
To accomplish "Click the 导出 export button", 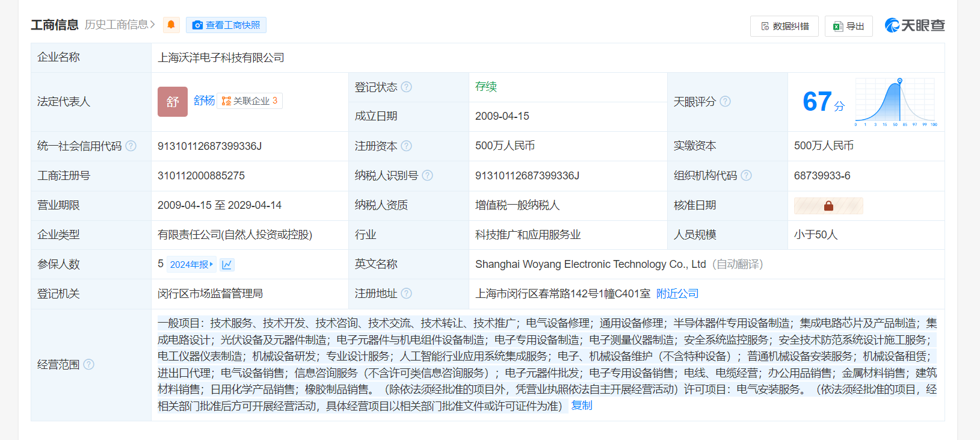I will tap(848, 26).
